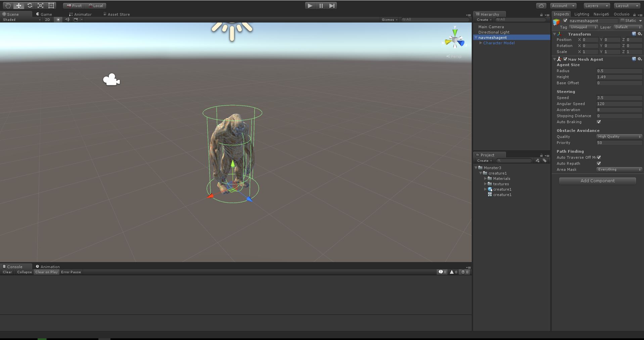Screen dimensions: 644x340
Task: Open Transform component help book icon
Action: pos(634,34)
